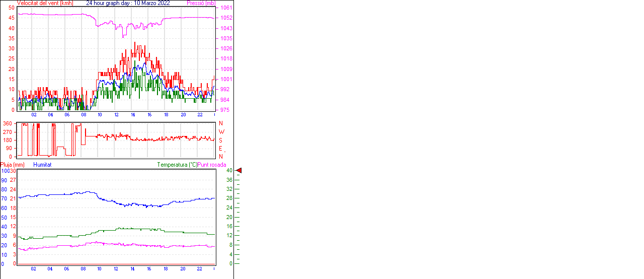
Task: Click hour 14 on the wind graph axis
Action: tap(133, 115)
